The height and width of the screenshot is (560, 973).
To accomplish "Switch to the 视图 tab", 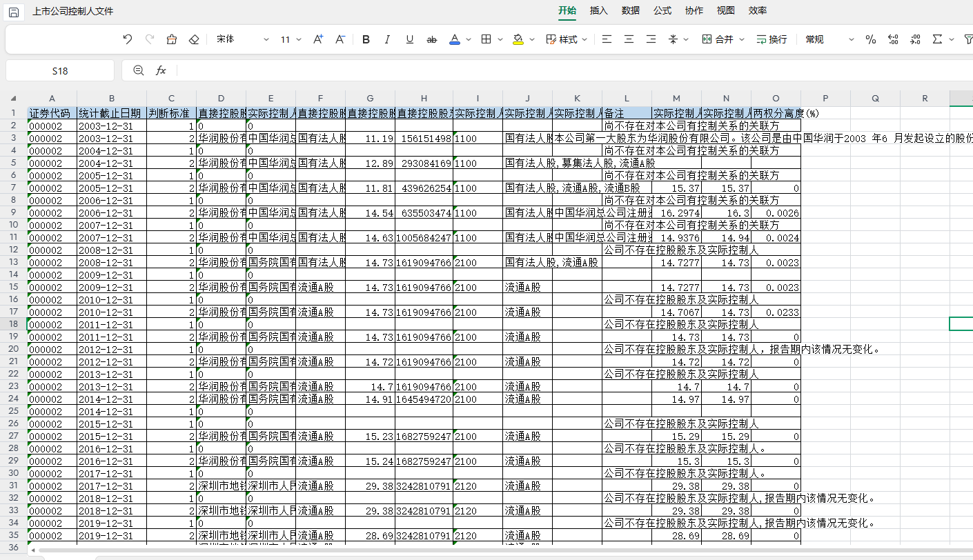I will click(x=726, y=10).
